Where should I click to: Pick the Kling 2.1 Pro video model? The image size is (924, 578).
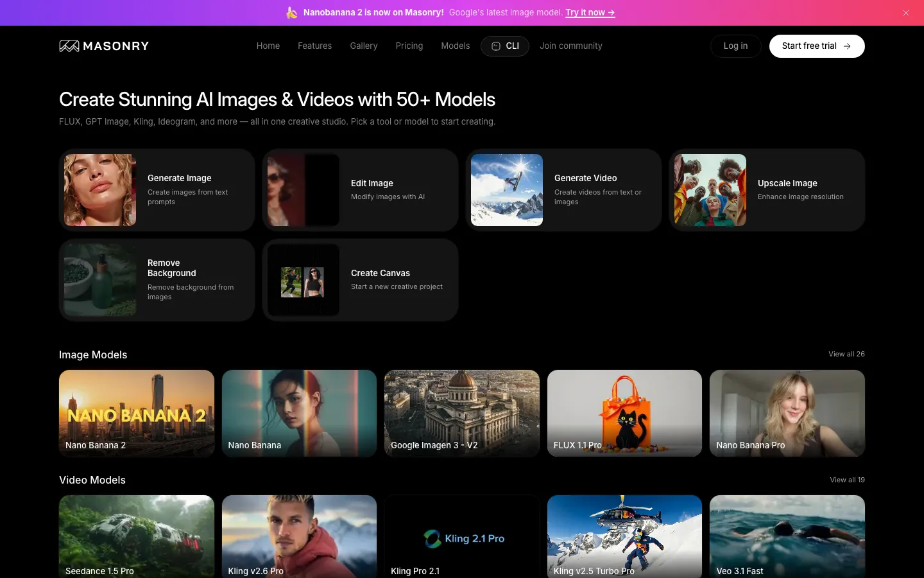coord(461,536)
